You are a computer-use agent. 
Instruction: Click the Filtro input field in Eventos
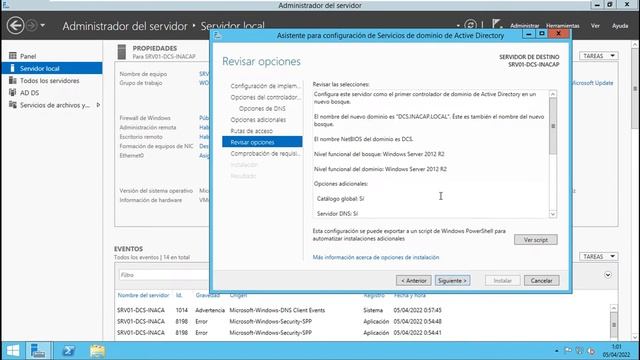point(163,275)
